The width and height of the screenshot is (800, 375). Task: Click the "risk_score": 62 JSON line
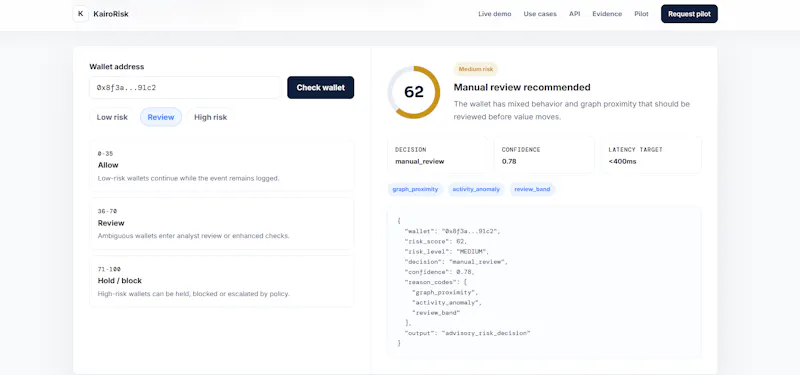tap(435, 241)
